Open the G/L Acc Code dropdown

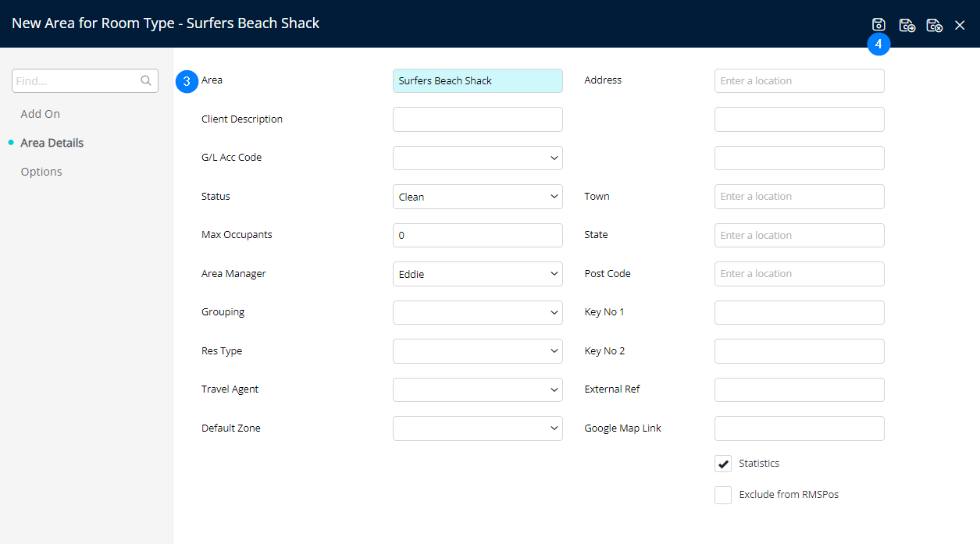tap(477, 158)
